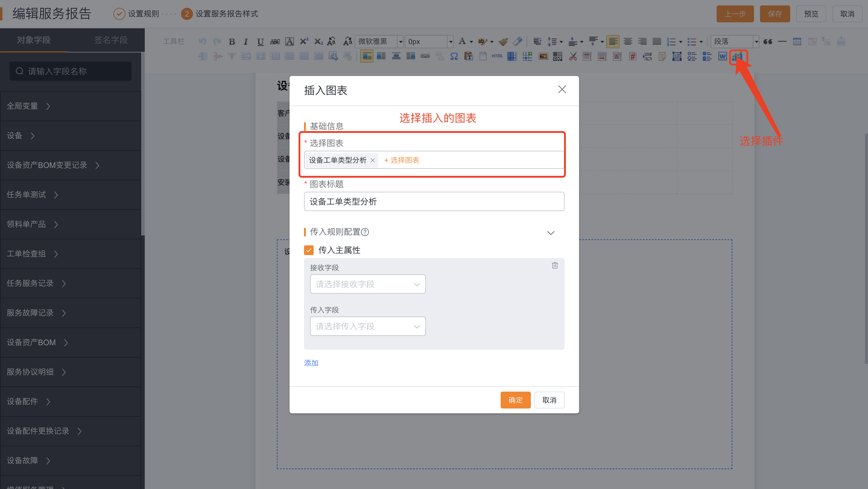This screenshot has width=868, height=489.
Task: Open the 接收字段 dropdown
Action: [x=368, y=284]
